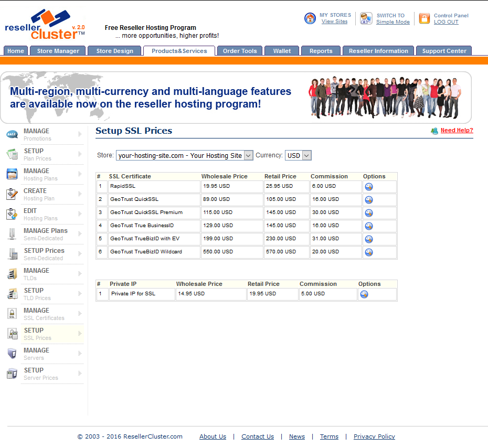488x448 pixels.
Task: Open options icon for GeoTrust QuickSSL Premium
Action: click(369, 213)
